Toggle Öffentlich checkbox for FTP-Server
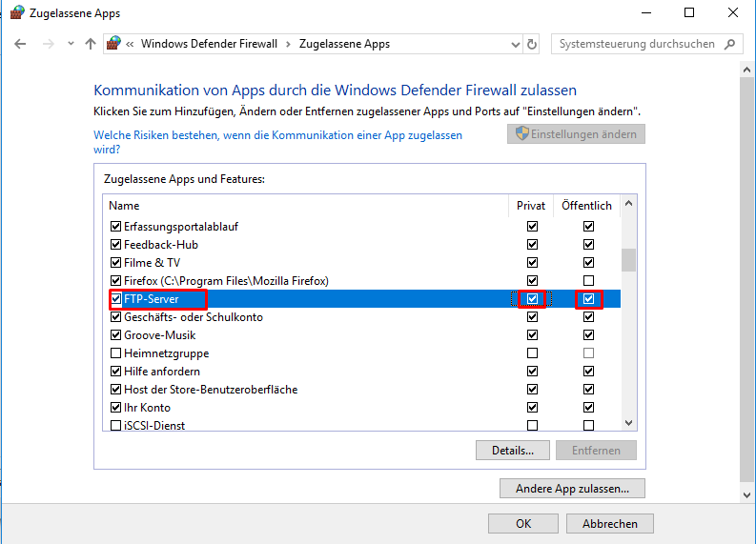 pyautogui.click(x=588, y=299)
